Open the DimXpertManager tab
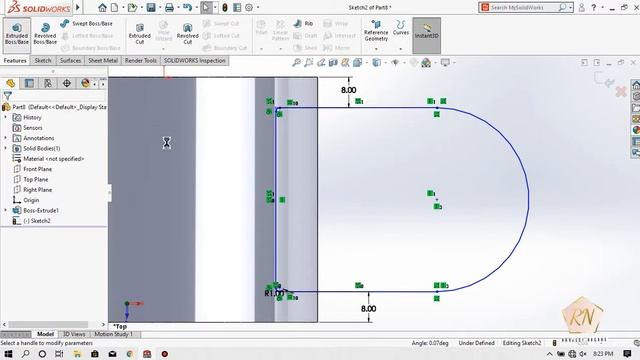Viewport: 640px width, 360px height. coord(67,83)
